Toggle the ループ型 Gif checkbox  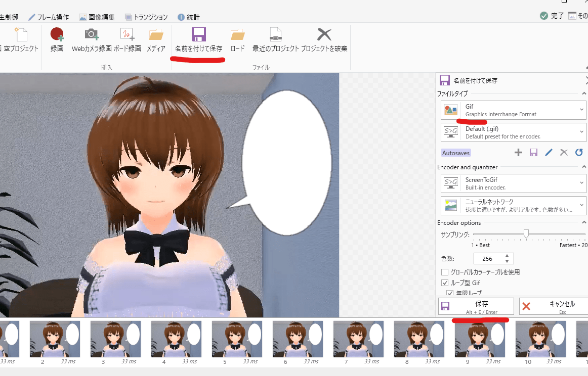[445, 283]
